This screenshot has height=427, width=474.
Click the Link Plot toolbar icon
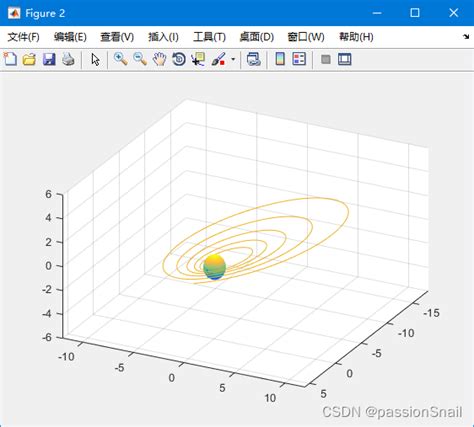(x=254, y=60)
